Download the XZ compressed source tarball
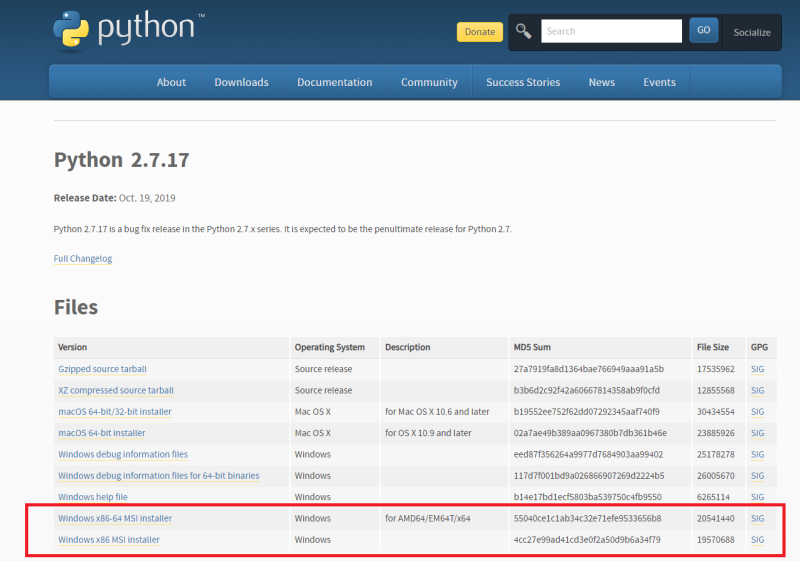 116,390
